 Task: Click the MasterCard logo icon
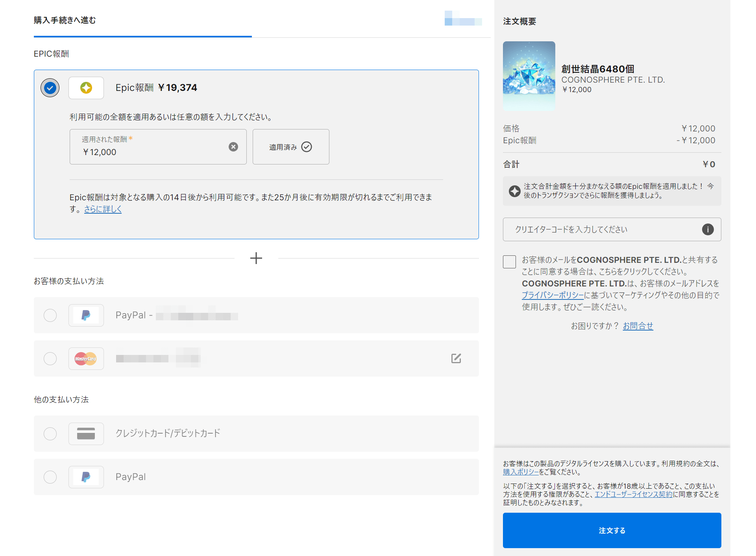pos(86,358)
